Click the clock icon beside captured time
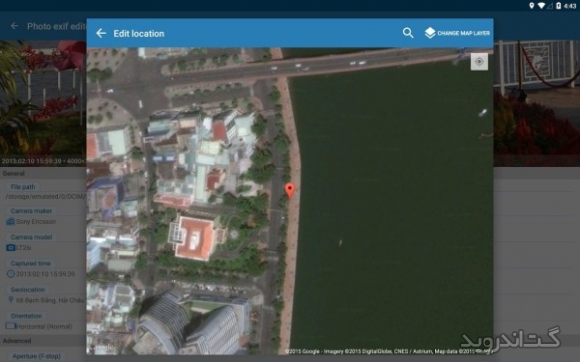 point(11,274)
